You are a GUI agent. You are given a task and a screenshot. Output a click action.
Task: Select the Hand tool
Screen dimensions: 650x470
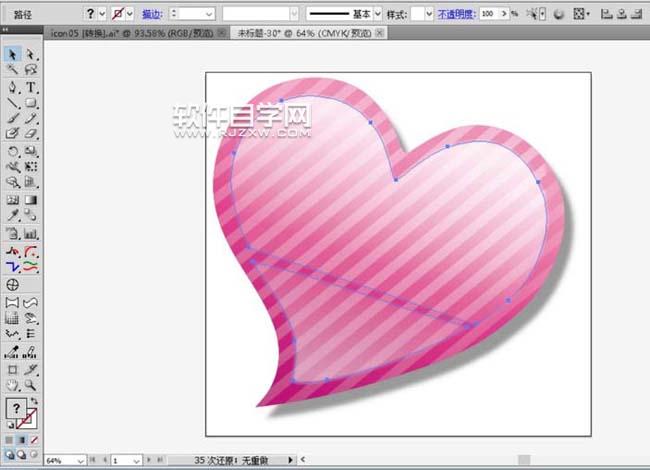coord(13,384)
